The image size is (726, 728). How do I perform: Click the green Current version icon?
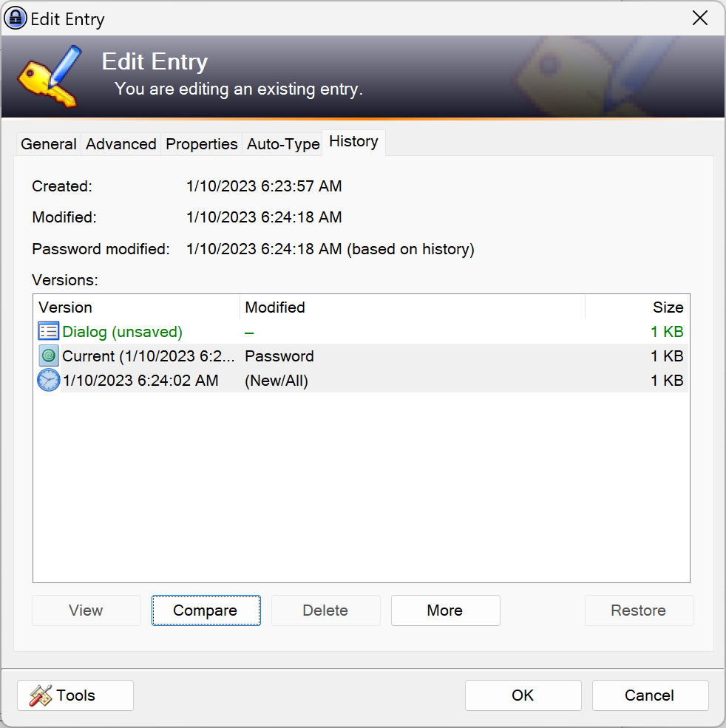(48, 356)
